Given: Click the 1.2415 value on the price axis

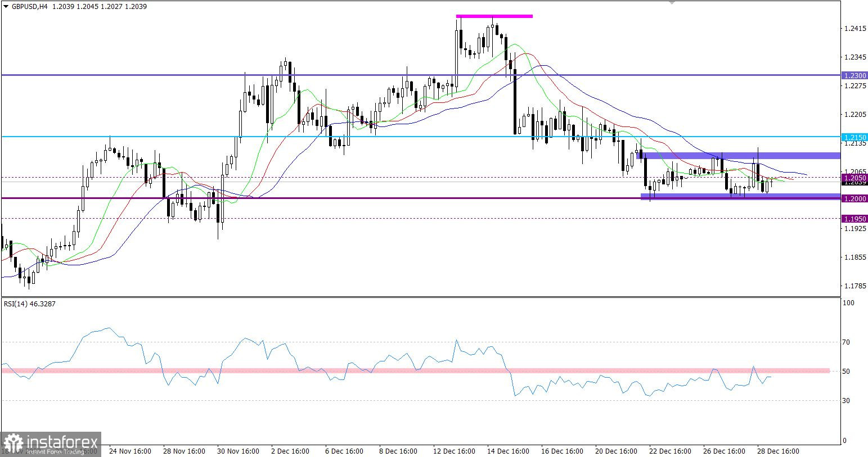Looking at the screenshot, I should 854,28.
